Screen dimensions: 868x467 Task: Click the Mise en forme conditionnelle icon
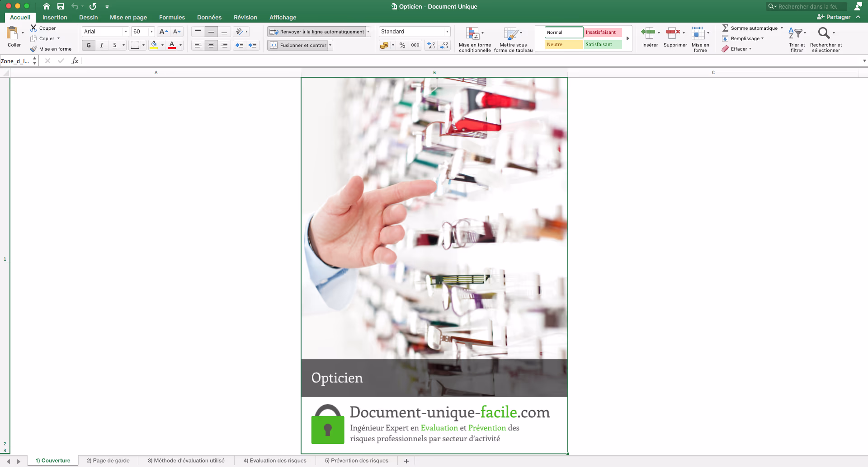click(x=472, y=33)
